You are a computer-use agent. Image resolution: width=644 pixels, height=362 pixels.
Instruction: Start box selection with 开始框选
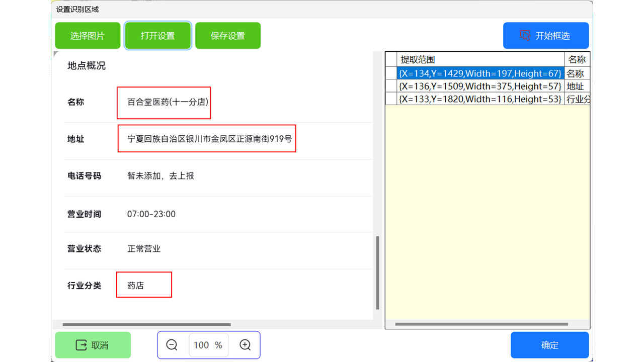(546, 36)
